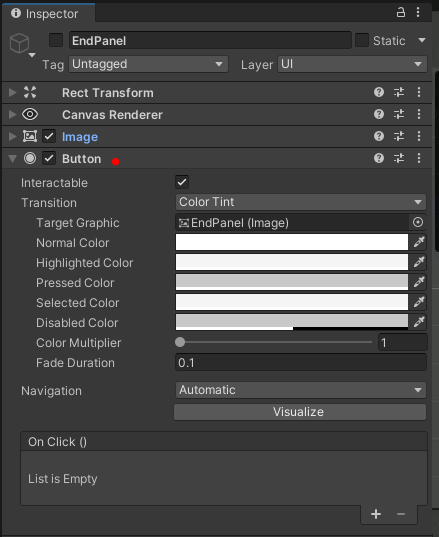This screenshot has height=537, width=439.
Task: Open Image component preset settings icon
Action: [399, 136]
